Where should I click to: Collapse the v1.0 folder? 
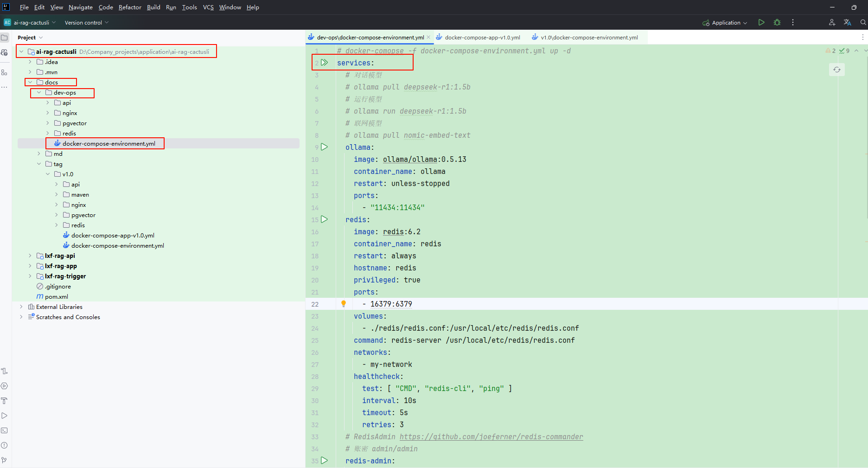(48, 174)
